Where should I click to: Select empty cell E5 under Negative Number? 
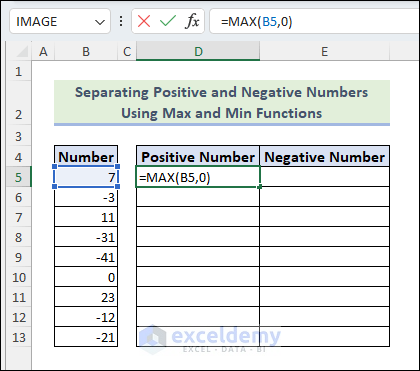324,177
